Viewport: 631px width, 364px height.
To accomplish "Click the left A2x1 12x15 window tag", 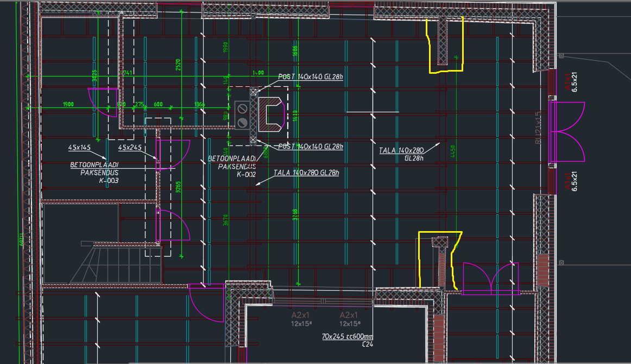I will (300, 319).
